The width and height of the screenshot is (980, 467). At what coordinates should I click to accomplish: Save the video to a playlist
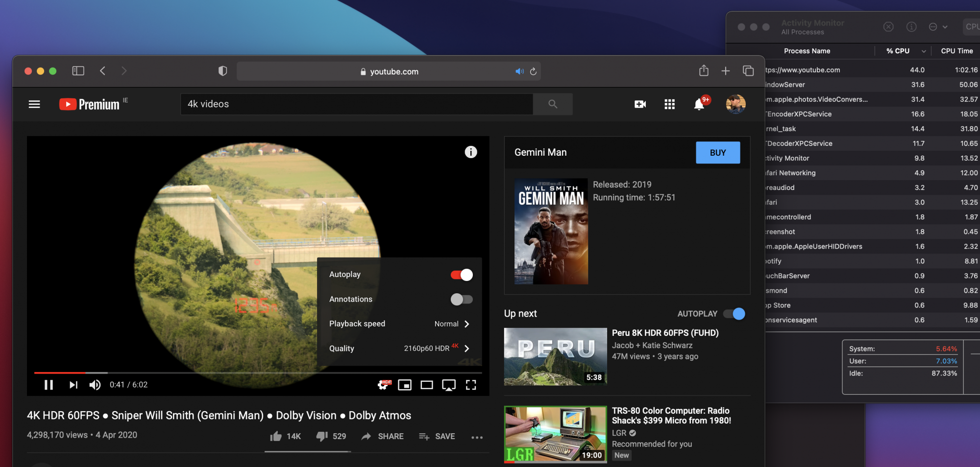click(437, 436)
